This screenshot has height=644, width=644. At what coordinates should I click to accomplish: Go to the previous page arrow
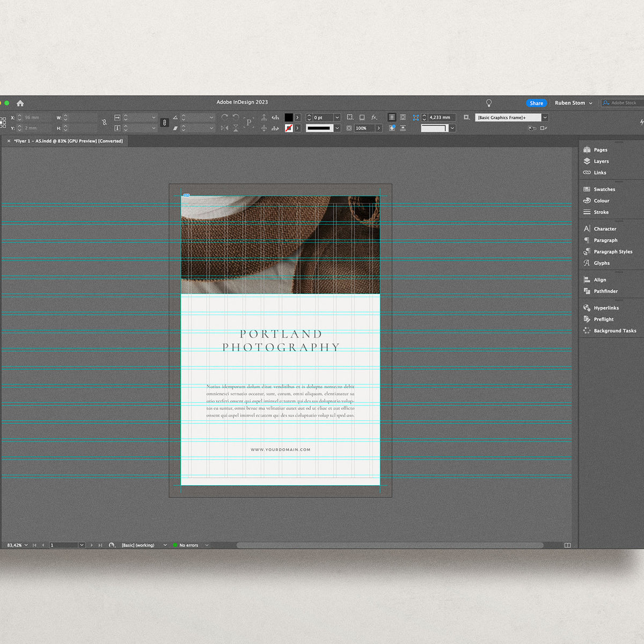(43, 545)
